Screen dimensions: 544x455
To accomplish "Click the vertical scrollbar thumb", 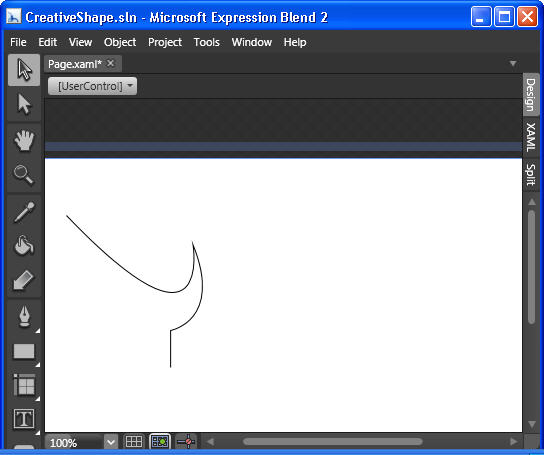I will pyautogui.click(x=532, y=267).
